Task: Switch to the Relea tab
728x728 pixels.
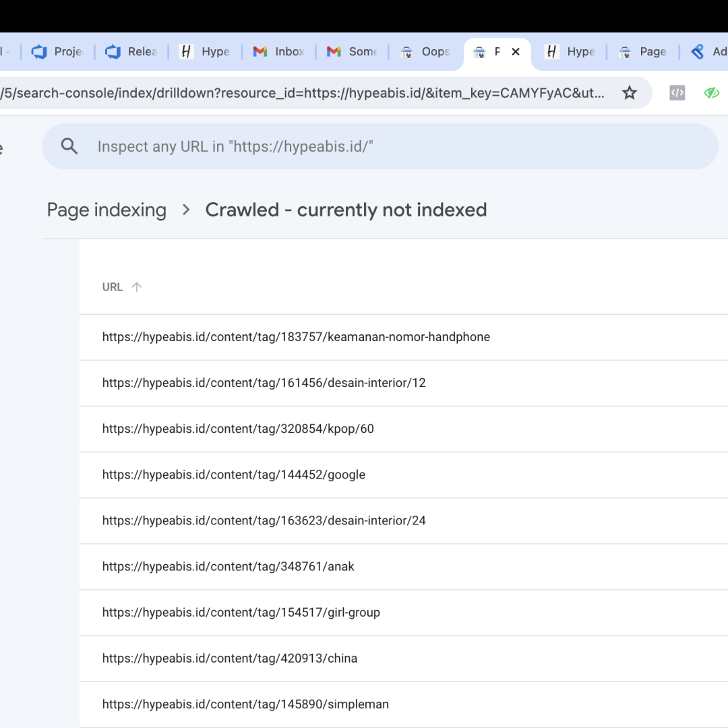Action: pos(131,51)
